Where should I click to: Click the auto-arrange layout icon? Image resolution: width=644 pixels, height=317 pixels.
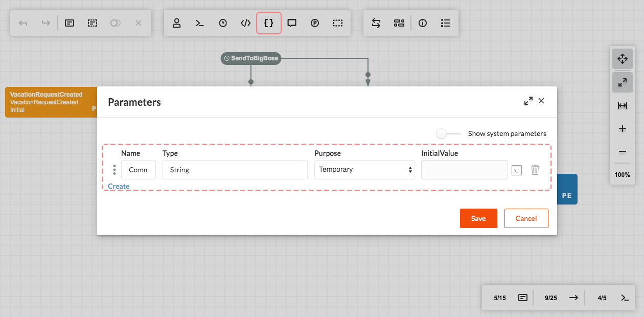(x=399, y=23)
